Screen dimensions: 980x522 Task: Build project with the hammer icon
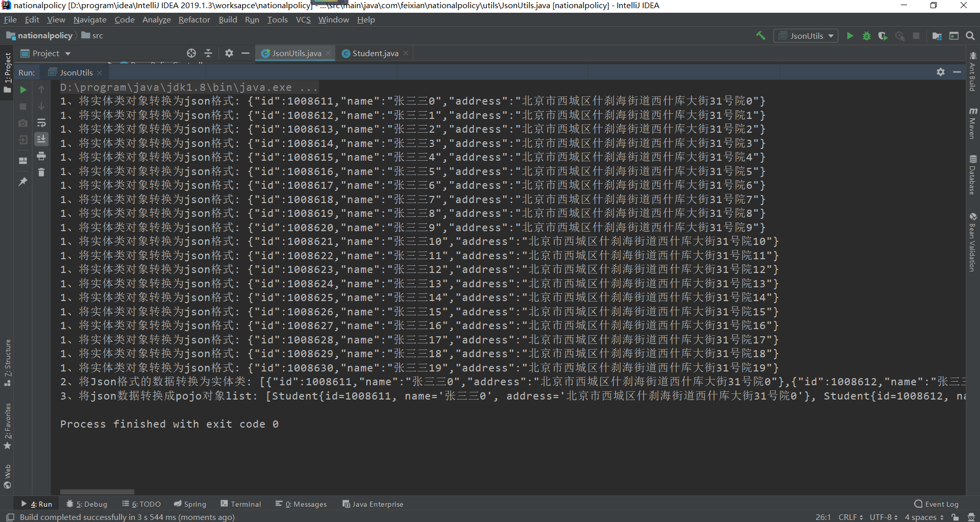(761, 36)
